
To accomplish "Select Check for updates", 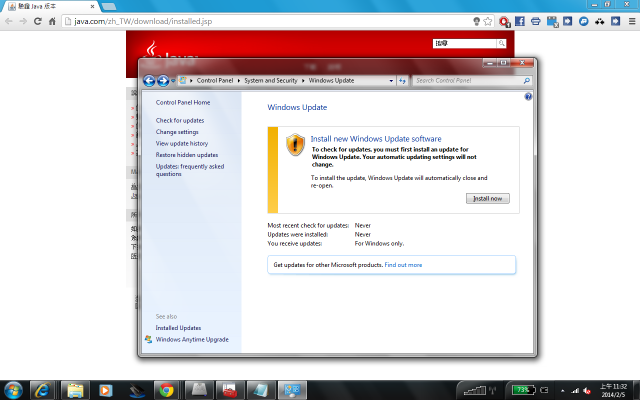I will (x=180, y=120).
